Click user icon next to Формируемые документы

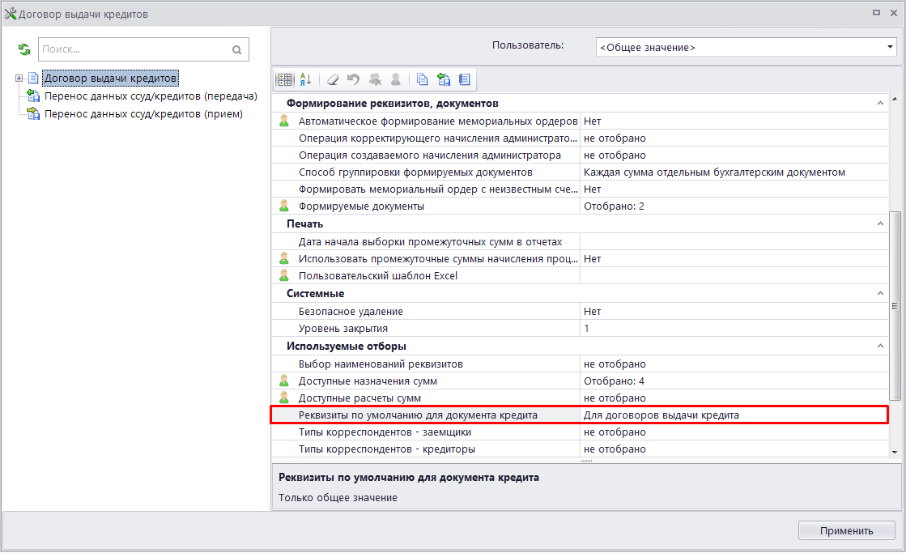coord(283,206)
